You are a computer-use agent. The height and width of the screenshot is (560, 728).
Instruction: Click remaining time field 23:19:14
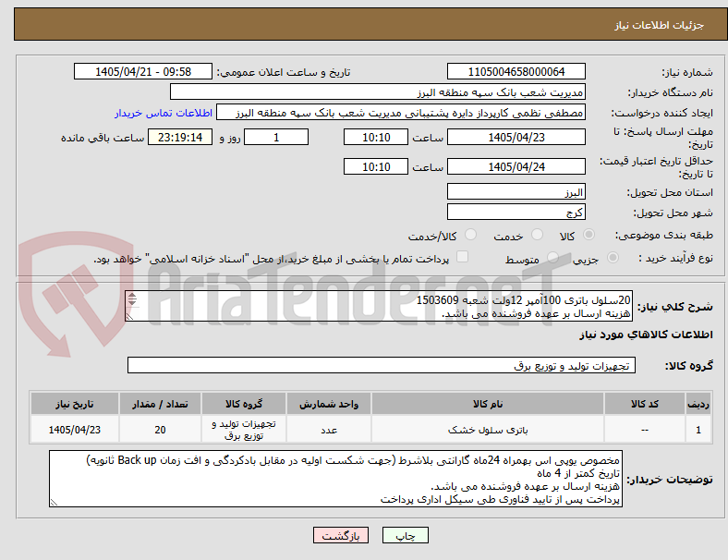[180, 137]
